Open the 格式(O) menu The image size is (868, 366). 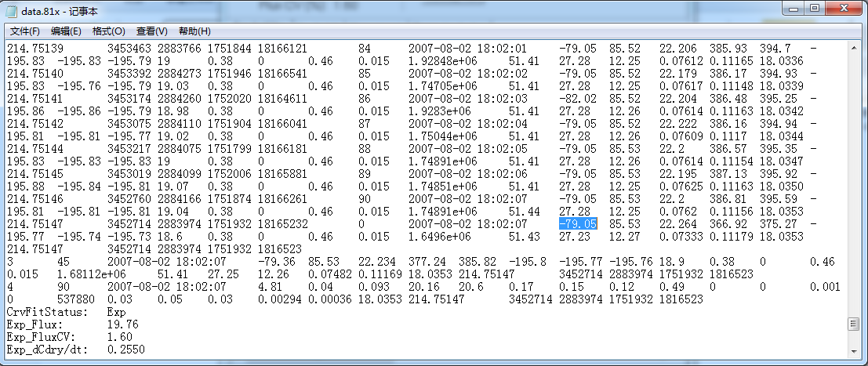[x=108, y=31]
